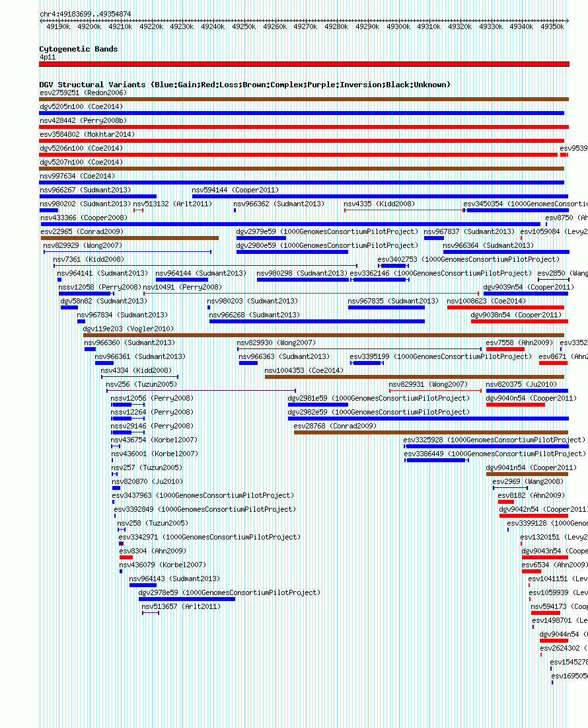Screen dimensions: 588x728
Task: Open the esv3584802 (Mokhtar2014) variant
Action: pos(87,135)
